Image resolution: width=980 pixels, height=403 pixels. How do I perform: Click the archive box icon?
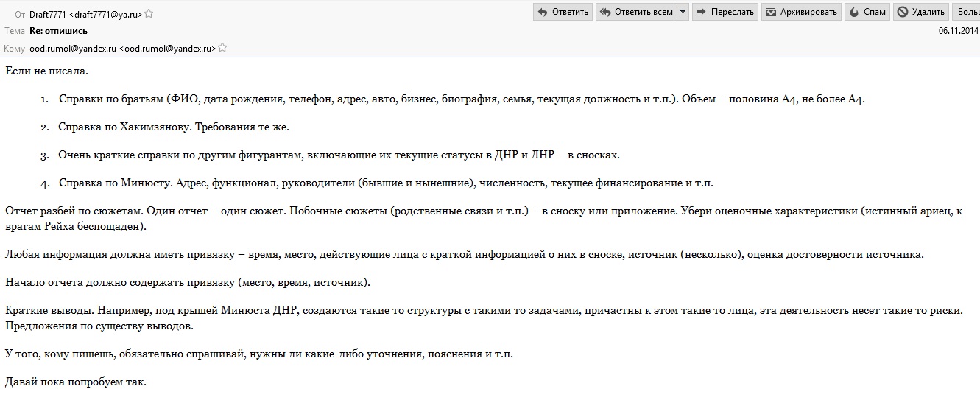click(771, 12)
